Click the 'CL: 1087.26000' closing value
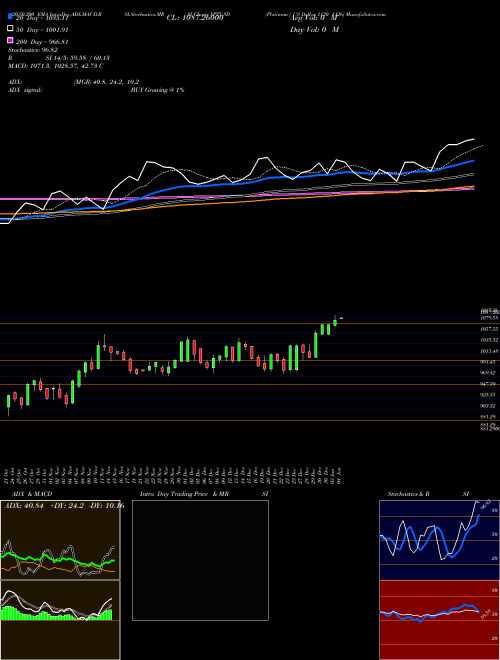This screenshot has height=660, width=500. click(x=195, y=18)
